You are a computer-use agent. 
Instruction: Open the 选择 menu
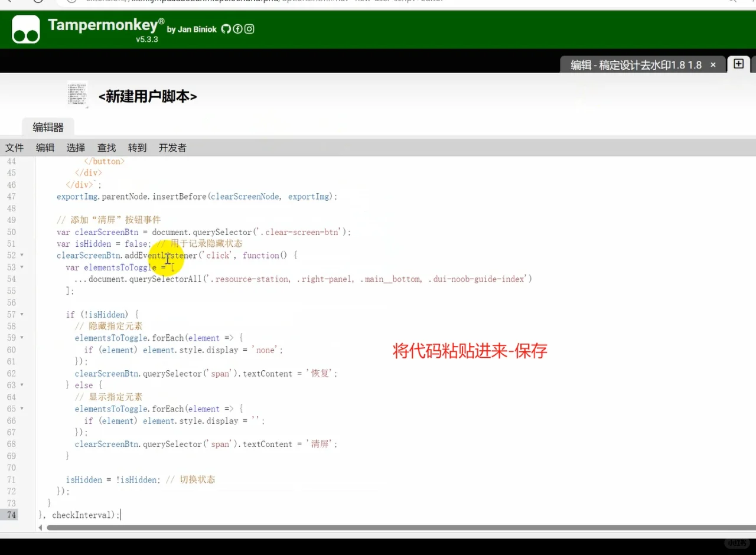click(x=76, y=148)
